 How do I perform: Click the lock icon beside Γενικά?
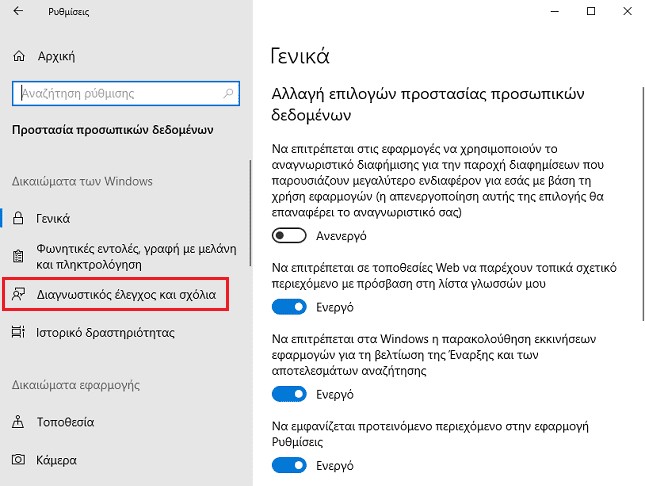(18, 218)
